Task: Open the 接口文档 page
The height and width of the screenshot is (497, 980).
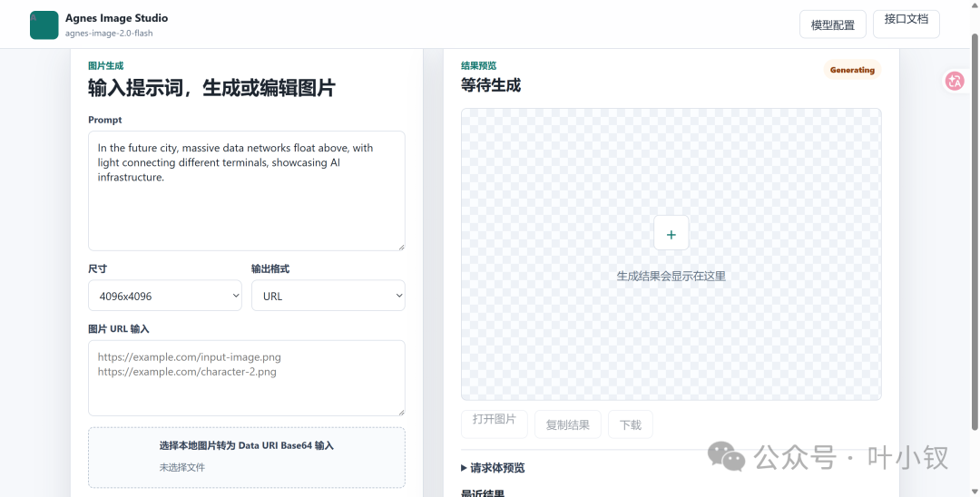Action: (906, 24)
